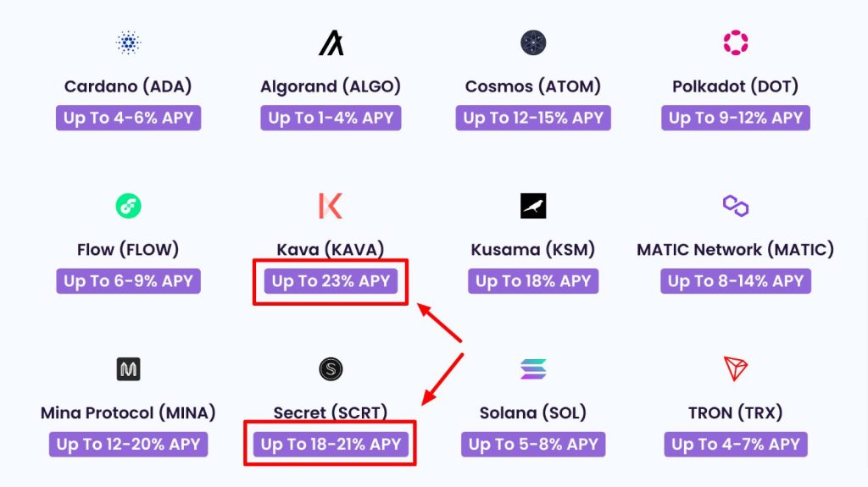The width and height of the screenshot is (868, 487).
Task: Select the Up To 18-21% APY badge
Action: tap(331, 445)
